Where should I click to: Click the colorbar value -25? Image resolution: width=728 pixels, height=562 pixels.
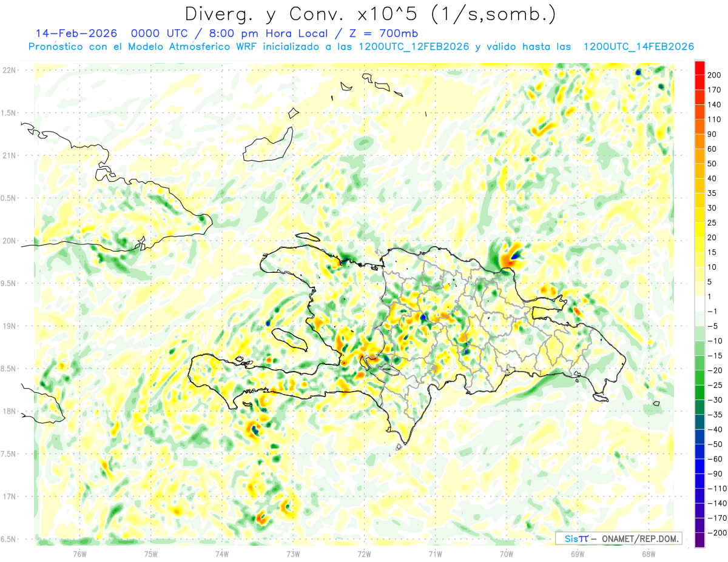715,386
